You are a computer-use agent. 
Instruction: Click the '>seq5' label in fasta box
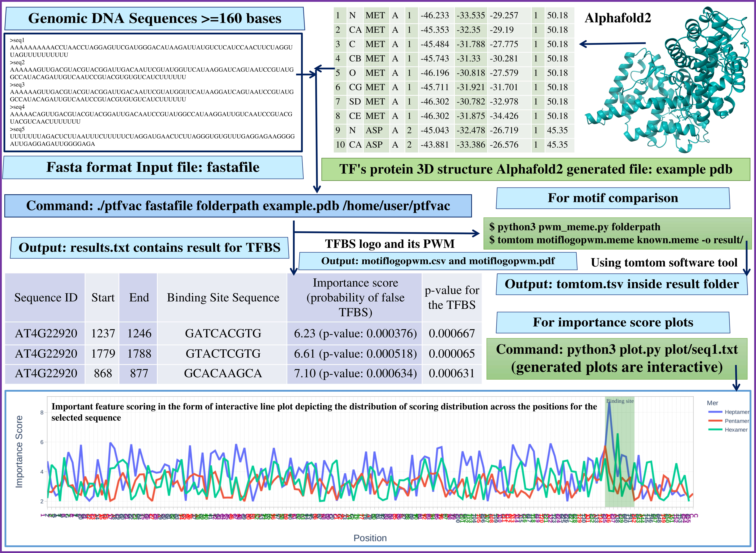coord(17,129)
